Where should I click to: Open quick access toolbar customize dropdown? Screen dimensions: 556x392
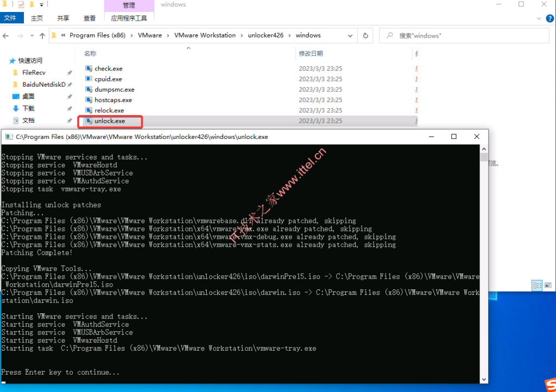pyautogui.click(x=41, y=5)
